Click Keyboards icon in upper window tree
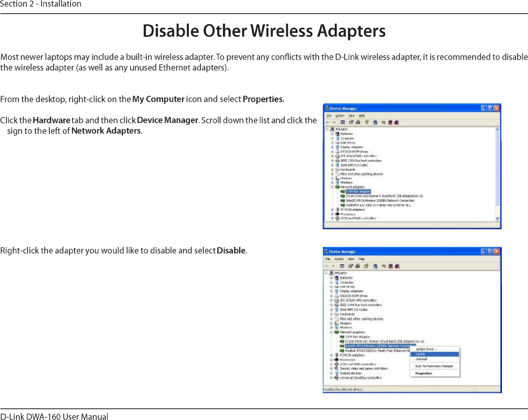The width and height of the screenshot is (528, 420). click(338, 170)
